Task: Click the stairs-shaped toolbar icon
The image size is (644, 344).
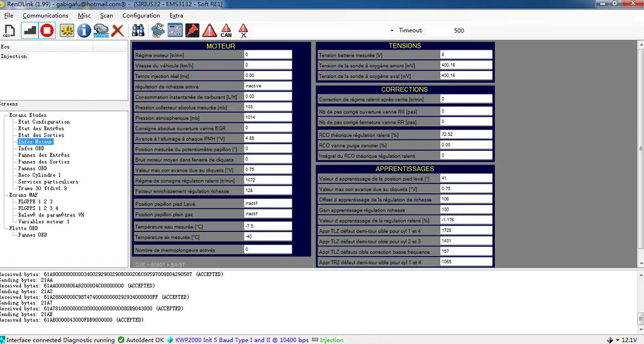Action: [x=29, y=30]
